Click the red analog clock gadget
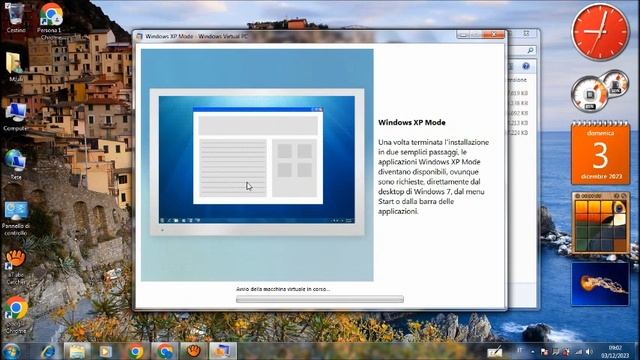The width and height of the screenshot is (640, 360). pyautogui.click(x=600, y=32)
